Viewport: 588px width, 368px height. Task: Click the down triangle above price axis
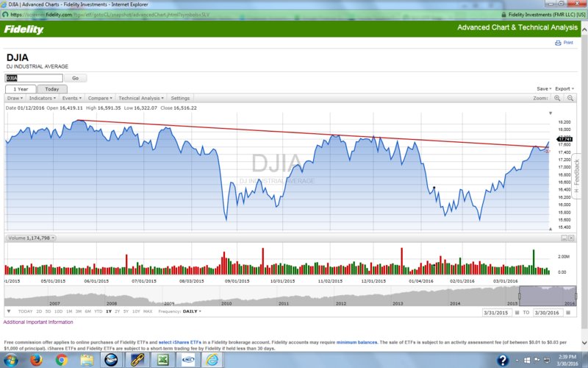(551, 113)
